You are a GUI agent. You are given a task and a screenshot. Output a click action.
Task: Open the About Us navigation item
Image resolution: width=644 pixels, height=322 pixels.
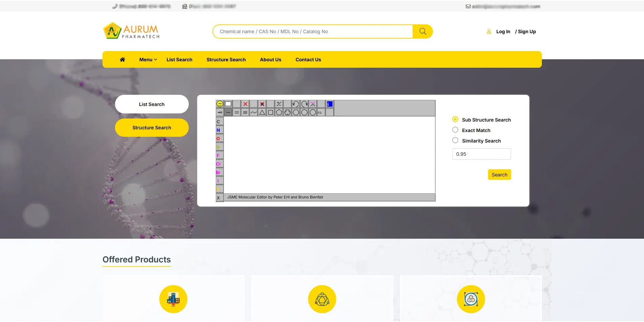click(270, 60)
